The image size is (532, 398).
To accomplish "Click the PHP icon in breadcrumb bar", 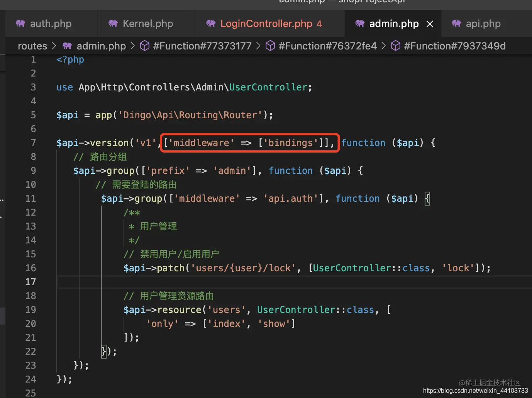I will tap(67, 46).
